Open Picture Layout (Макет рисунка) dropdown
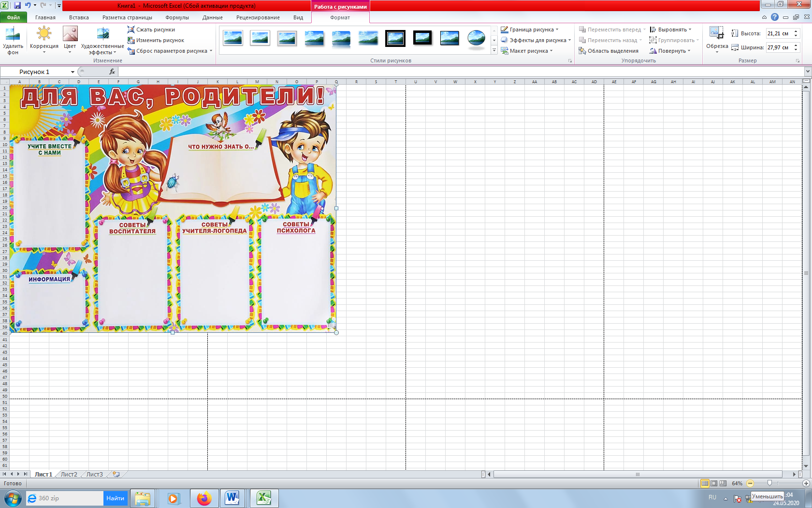This screenshot has width=812, height=508. coord(526,51)
